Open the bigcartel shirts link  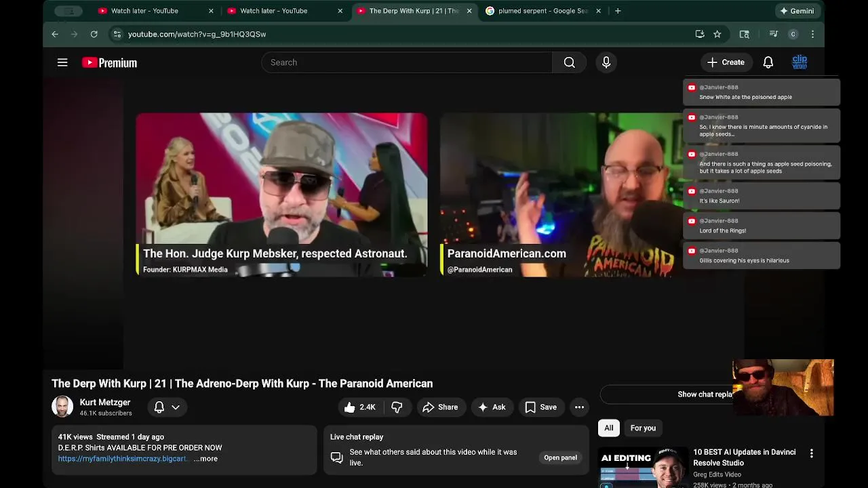(x=123, y=459)
